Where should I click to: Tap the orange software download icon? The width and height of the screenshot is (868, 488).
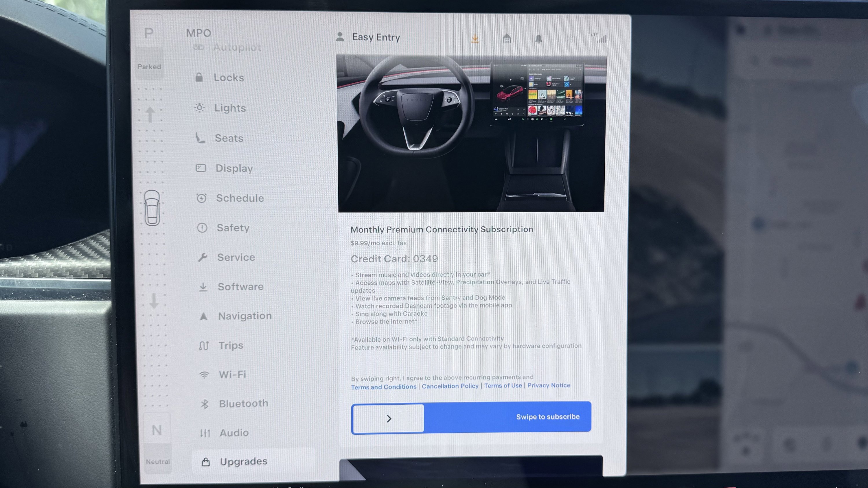pyautogui.click(x=475, y=38)
